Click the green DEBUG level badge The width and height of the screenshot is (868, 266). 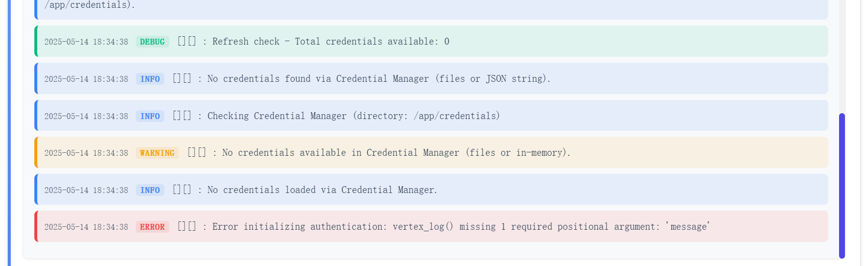point(152,42)
